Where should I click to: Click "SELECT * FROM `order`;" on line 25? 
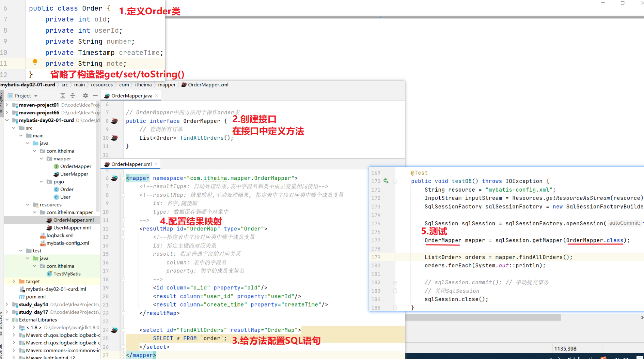(x=190, y=339)
